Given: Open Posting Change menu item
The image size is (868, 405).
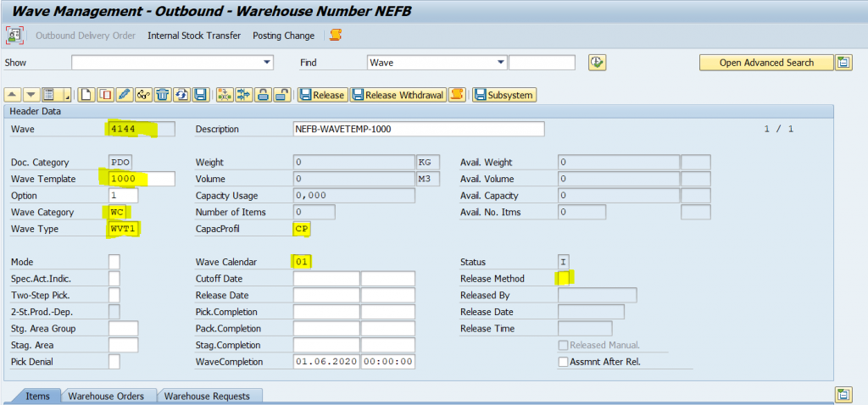Looking at the screenshot, I should pyautogui.click(x=283, y=36).
